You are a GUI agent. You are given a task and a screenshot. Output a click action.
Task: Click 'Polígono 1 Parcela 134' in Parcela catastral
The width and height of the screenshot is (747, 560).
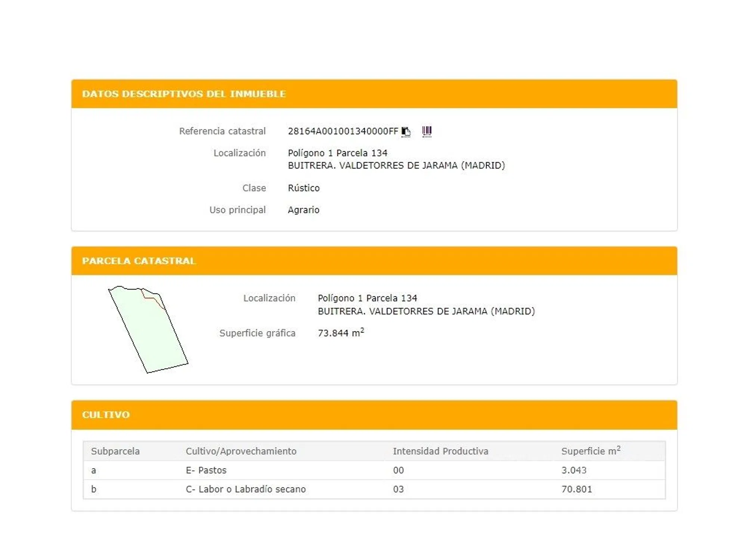367,298
